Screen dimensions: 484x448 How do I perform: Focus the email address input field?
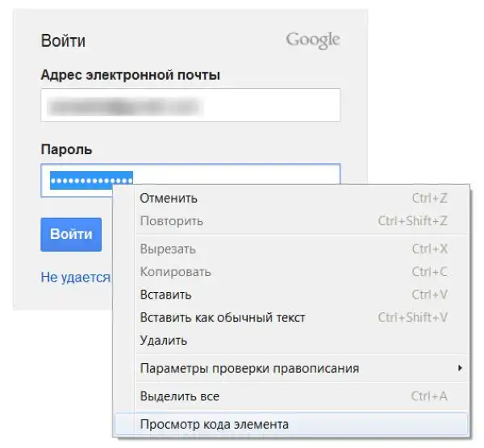[x=190, y=105]
